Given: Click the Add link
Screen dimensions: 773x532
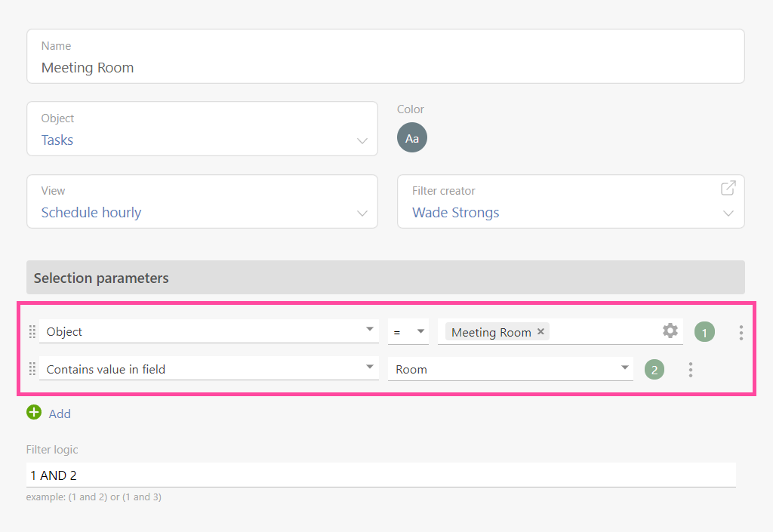Looking at the screenshot, I should tap(60, 414).
